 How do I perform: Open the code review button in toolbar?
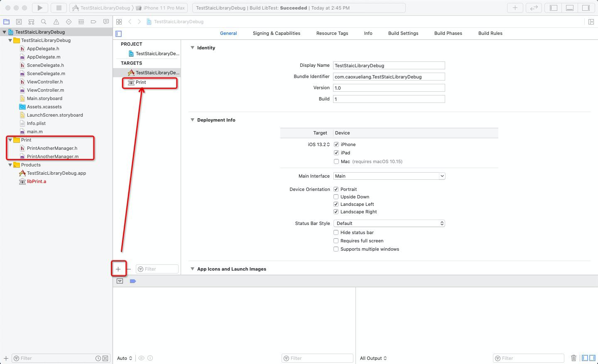534,8
